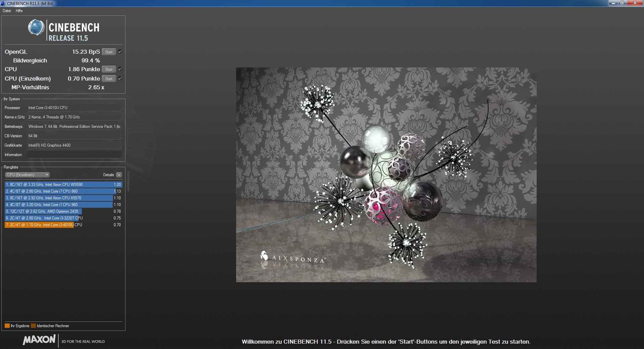Screen dimensions: 644x349
Task: Select ranking entry Intel Xeon CPU W5590
Action: click(x=63, y=185)
